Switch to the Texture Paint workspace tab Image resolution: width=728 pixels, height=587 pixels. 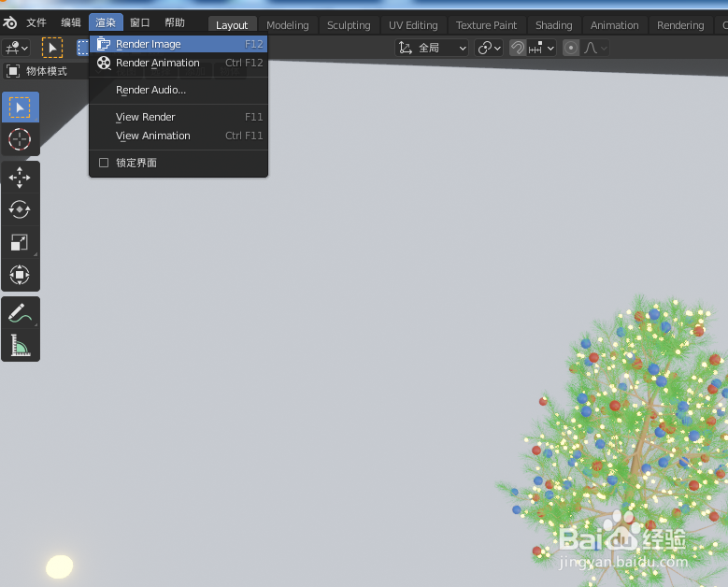click(x=486, y=25)
